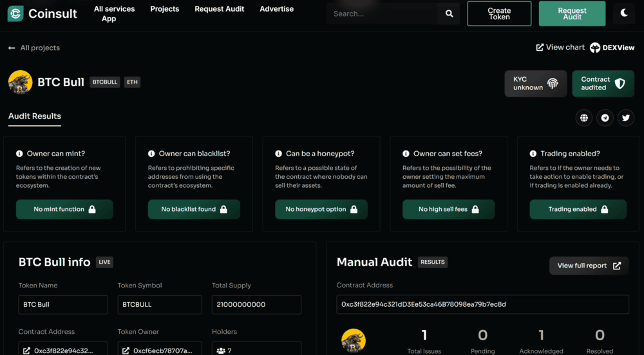Click the Pending count
The image size is (644, 355).
[x=482, y=335]
